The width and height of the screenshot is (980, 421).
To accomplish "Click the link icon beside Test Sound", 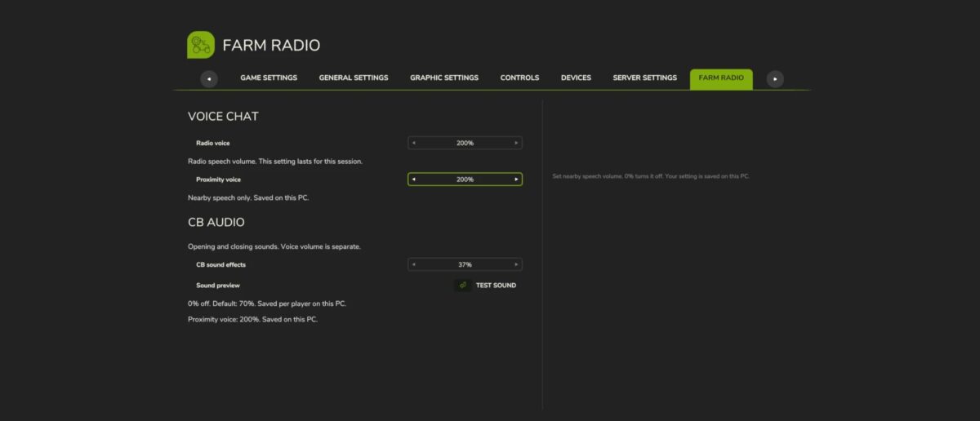I will (463, 286).
